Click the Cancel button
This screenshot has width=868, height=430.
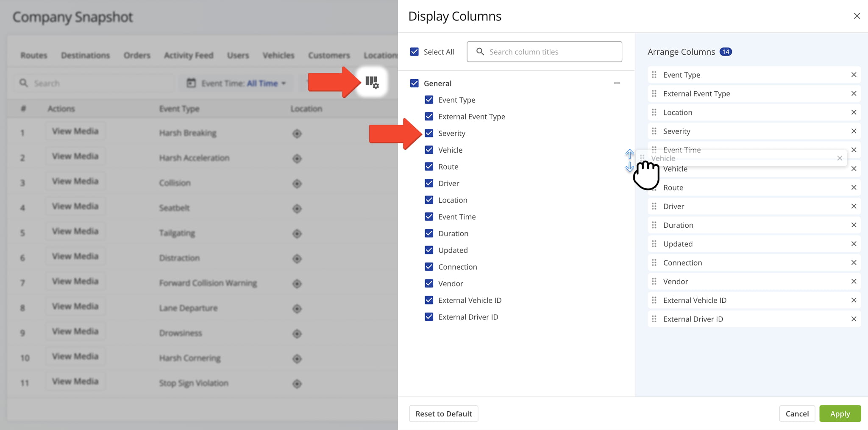click(x=797, y=413)
